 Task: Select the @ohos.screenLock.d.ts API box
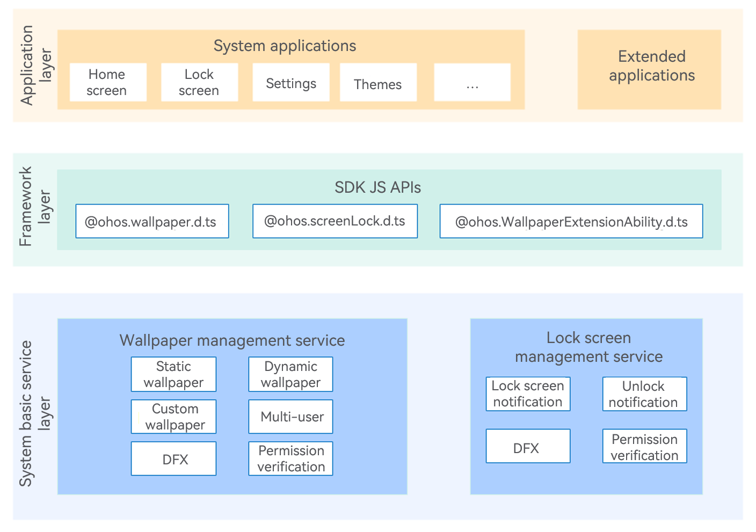click(335, 221)
